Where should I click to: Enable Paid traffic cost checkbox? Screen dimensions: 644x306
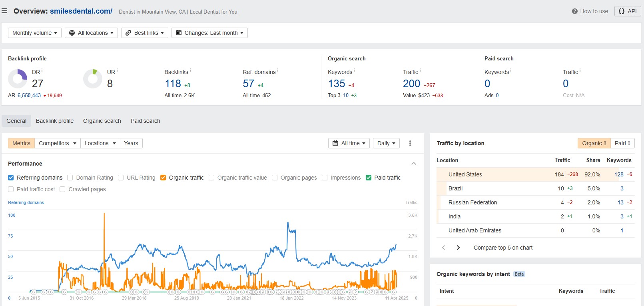coord(11,189)
